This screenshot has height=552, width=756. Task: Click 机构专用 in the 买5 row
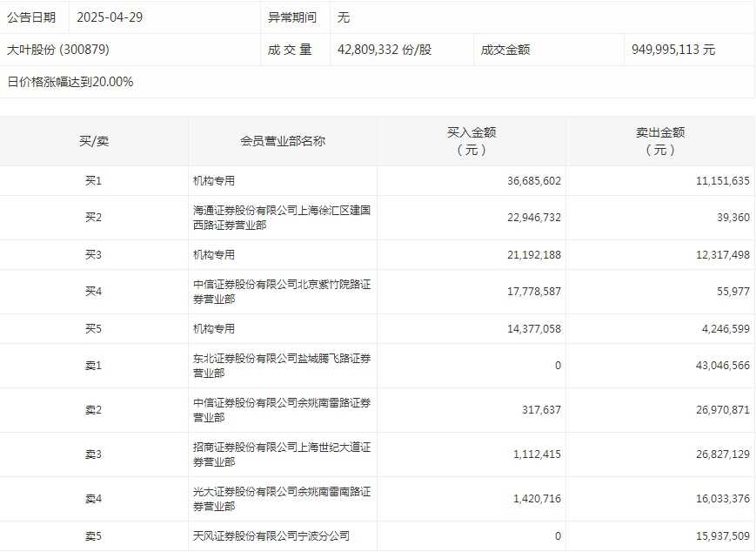(x=214, y=329)
